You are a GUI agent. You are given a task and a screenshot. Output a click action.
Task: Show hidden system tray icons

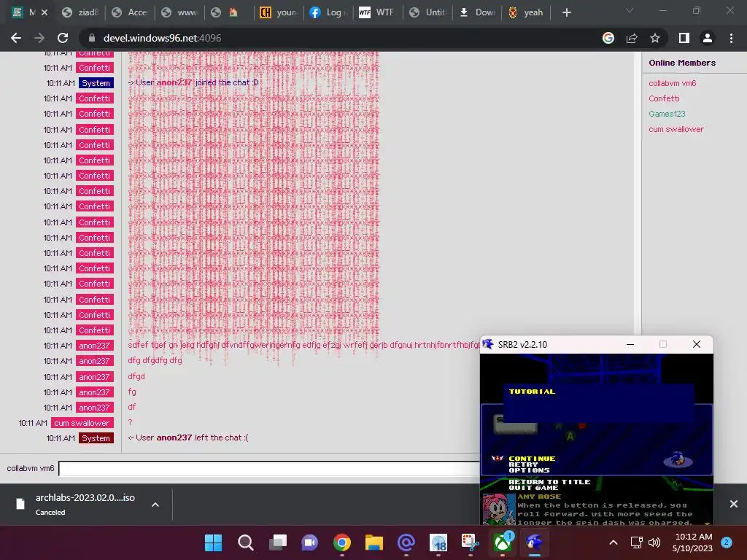[614, 542]
